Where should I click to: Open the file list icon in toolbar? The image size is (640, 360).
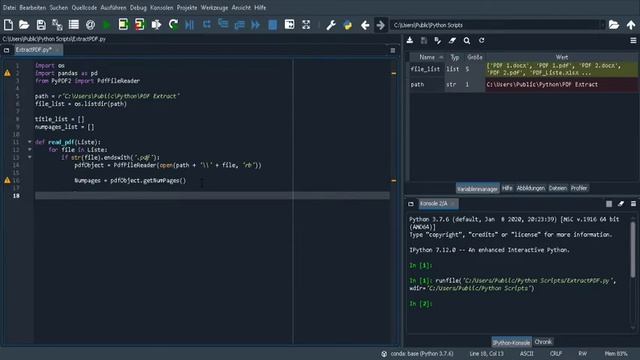click(x=73, y=25)
